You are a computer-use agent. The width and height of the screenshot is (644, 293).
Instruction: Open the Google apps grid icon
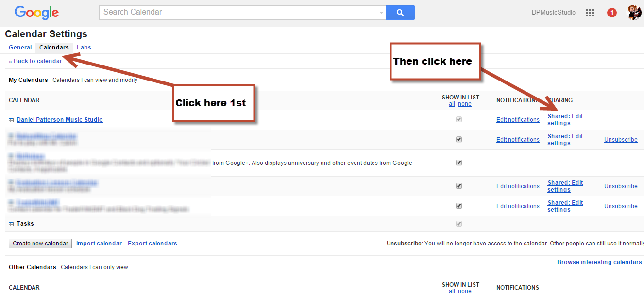coord(590,13)
